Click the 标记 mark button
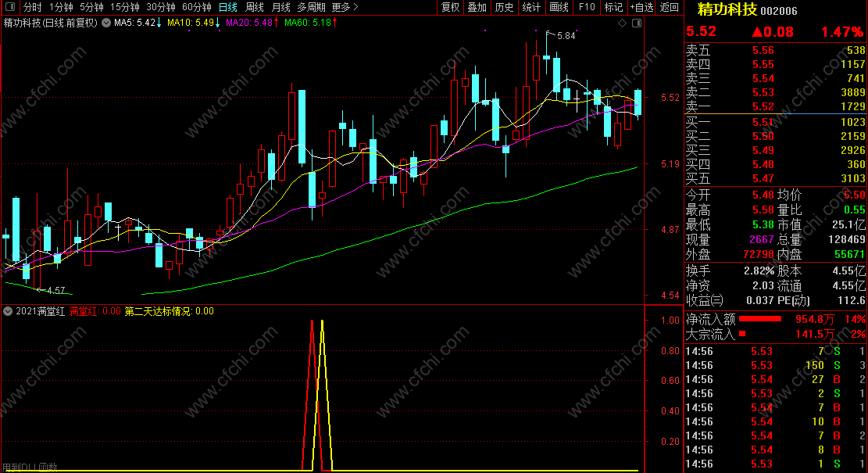The width and height of the screenshot is (868, 473). (x=613, y=7)
